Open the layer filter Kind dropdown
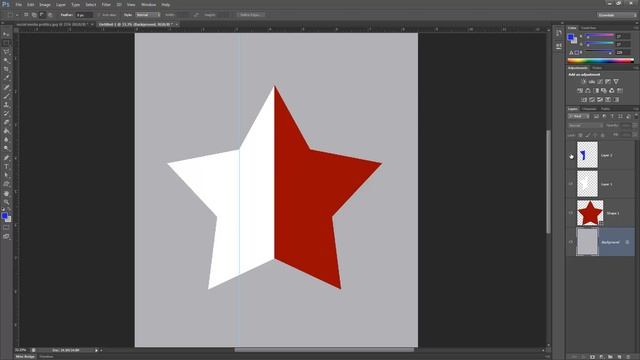 [578, 116]
